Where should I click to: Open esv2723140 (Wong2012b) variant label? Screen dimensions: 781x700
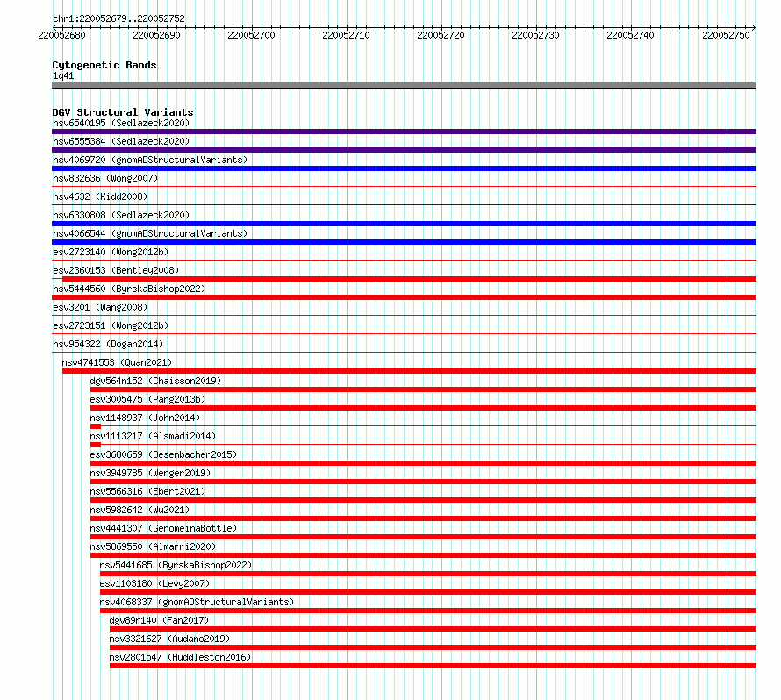(111, 252)
